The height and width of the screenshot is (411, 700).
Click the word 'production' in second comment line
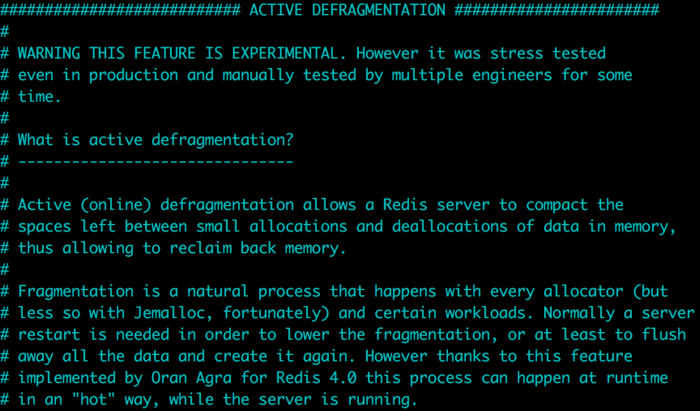click(x=133, y=75)
